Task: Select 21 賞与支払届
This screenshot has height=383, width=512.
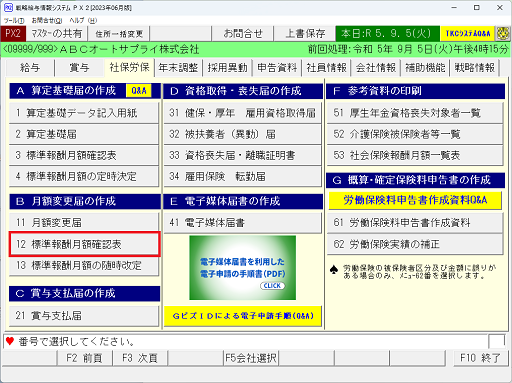Action: coord(84,315)
